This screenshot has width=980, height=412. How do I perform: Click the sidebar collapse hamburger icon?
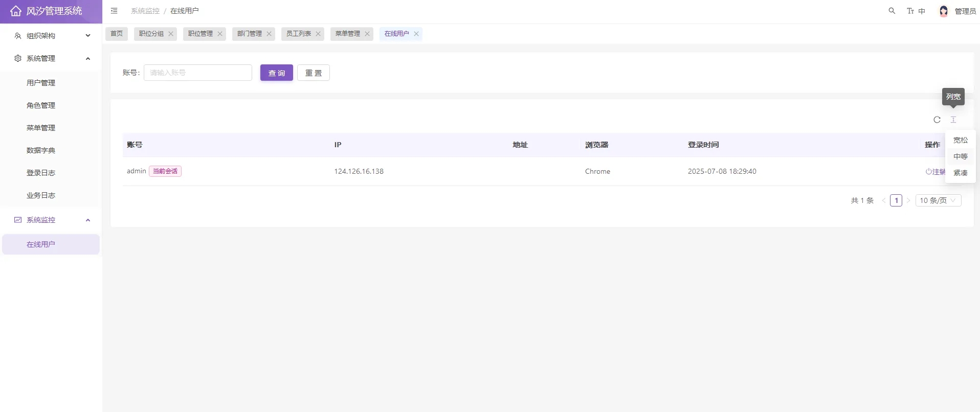coord(114,11)
